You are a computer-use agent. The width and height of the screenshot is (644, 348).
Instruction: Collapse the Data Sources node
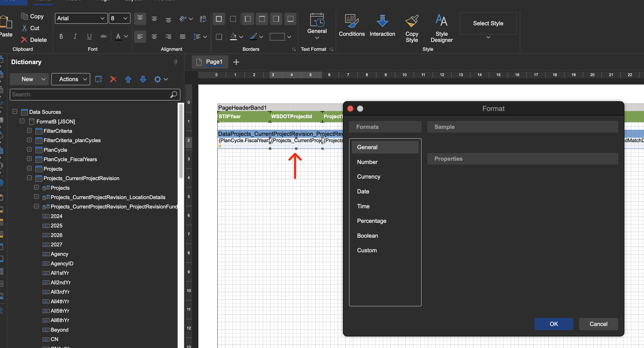(x=15, y=111)
